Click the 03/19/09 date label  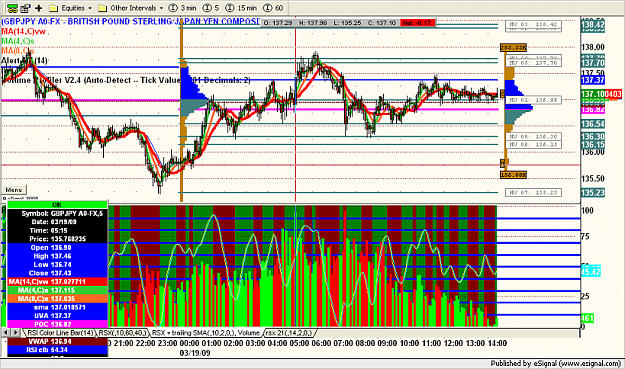(195, 353)
